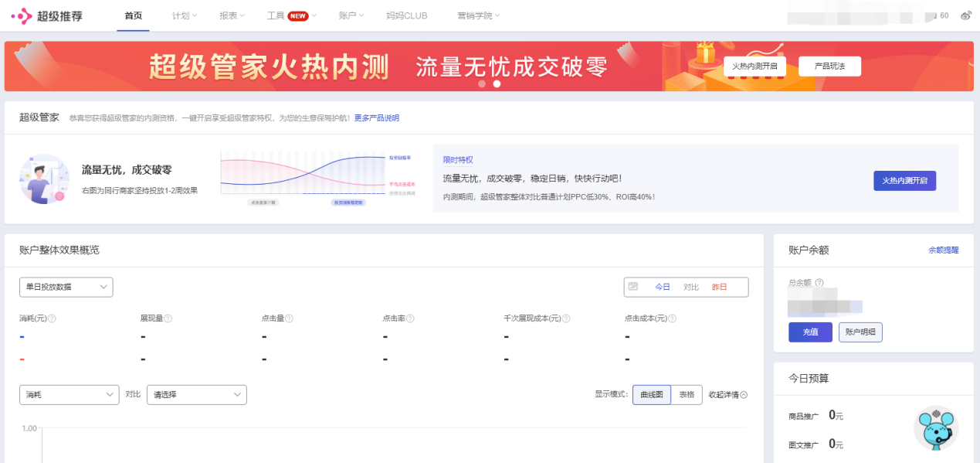980x463 pixels.
Task: Click help icon beside 点击率
Action: pos(410,318)
